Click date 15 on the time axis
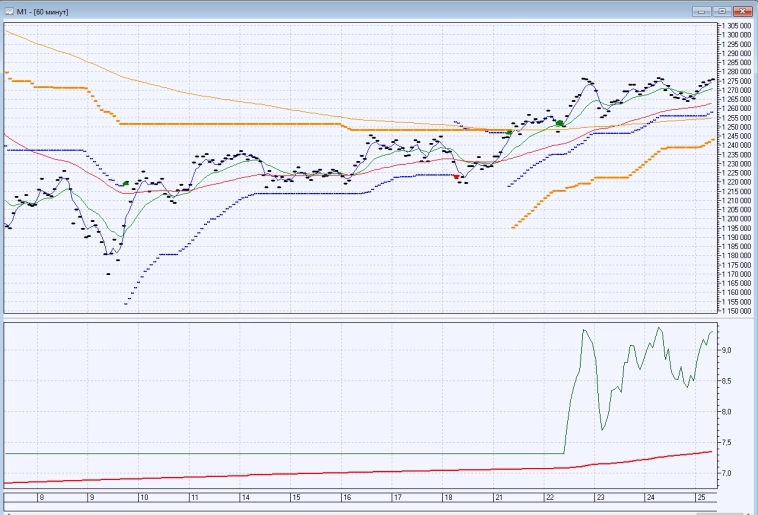This screenshot has width=758, height=515. [295, 497]
